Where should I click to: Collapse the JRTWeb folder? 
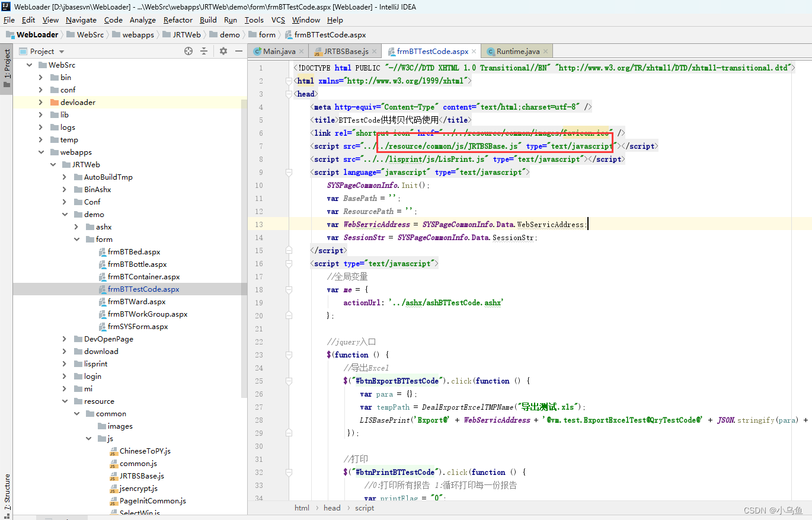click(x=52, y=164)
